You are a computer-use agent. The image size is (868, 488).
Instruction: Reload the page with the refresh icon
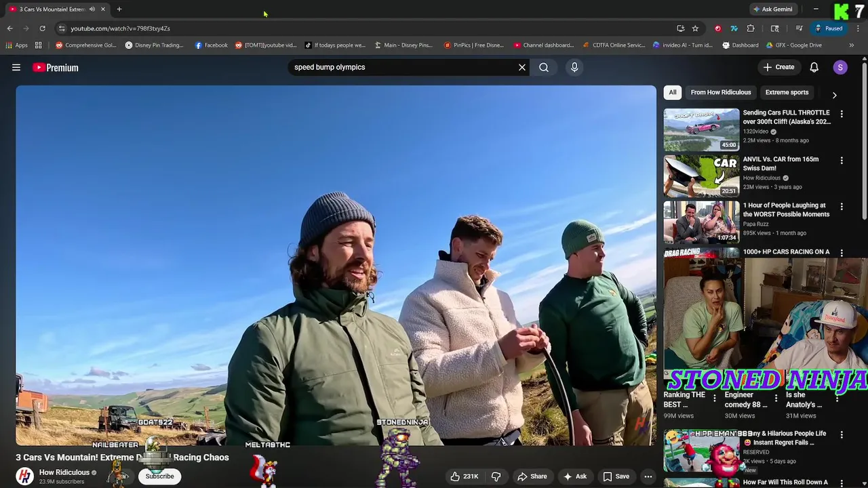coord(42,28)
